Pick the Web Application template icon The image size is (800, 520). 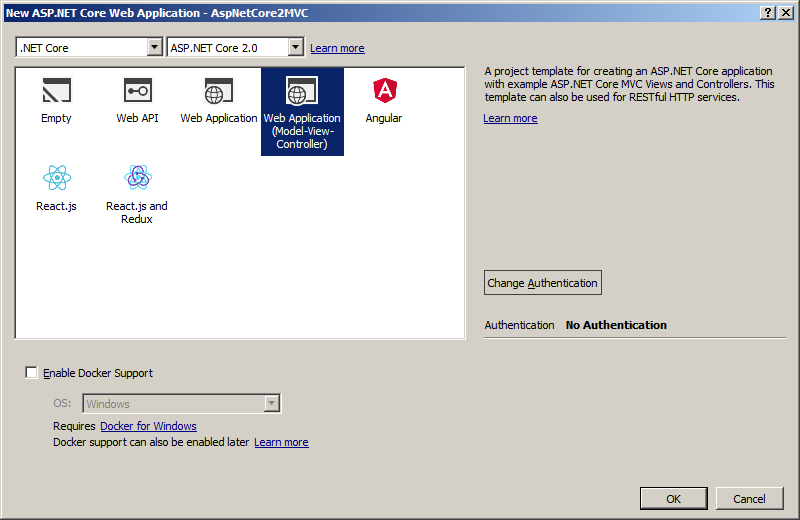click(x=219, y=90)
